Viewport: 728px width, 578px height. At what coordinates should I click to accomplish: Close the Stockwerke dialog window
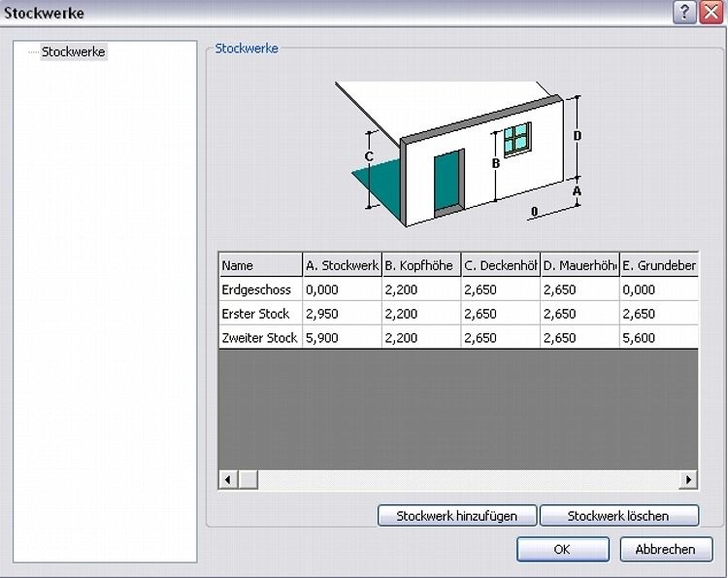[x=711, y=13]
